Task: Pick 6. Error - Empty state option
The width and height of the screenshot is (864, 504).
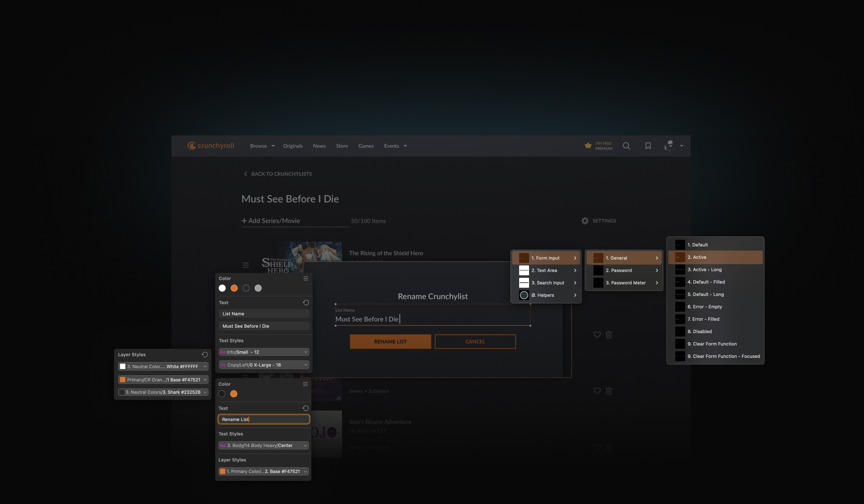Action: click(715, 307)
